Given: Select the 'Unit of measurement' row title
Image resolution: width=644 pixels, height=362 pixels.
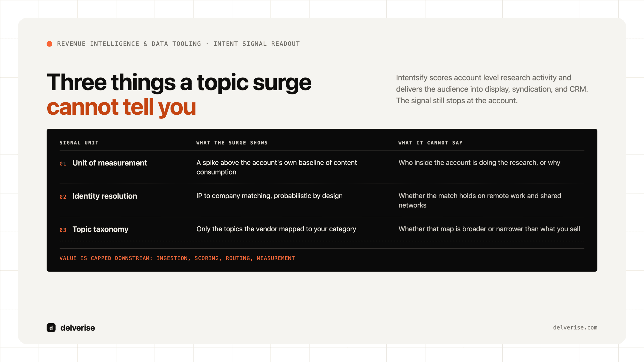Looking at the screenshot, I should tap(110, 163).
